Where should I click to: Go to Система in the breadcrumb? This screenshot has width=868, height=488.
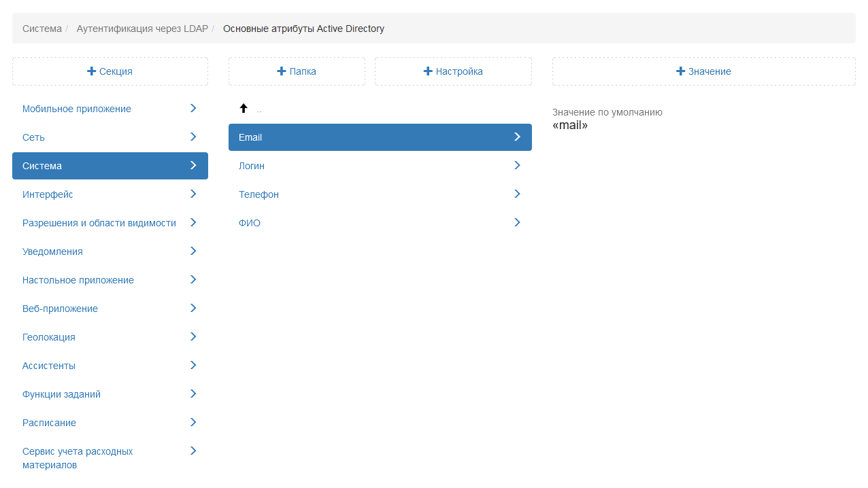(x=41, y=29)
